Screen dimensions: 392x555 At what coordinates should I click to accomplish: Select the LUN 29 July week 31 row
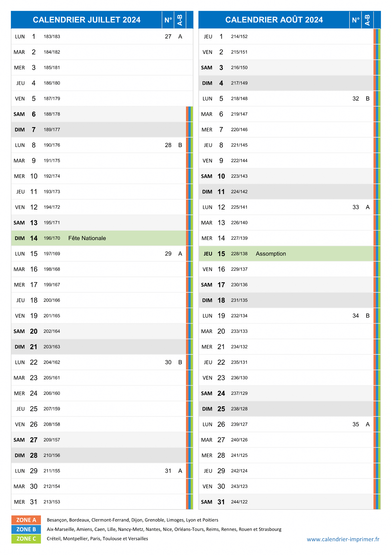[x=99, y=471]
